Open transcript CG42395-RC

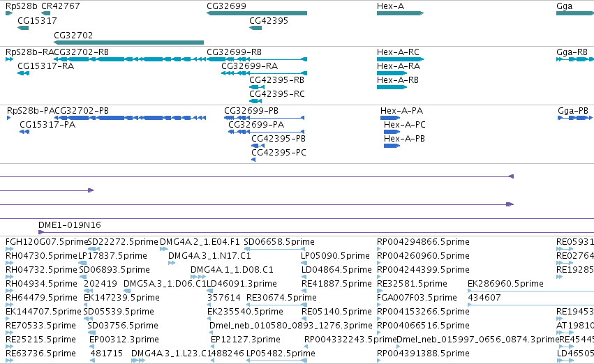coord(277,94)
